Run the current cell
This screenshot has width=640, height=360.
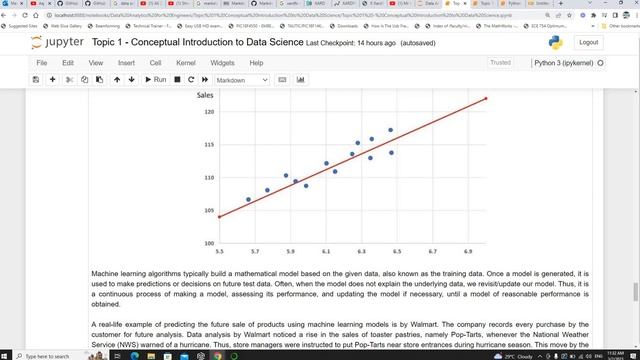156,80
